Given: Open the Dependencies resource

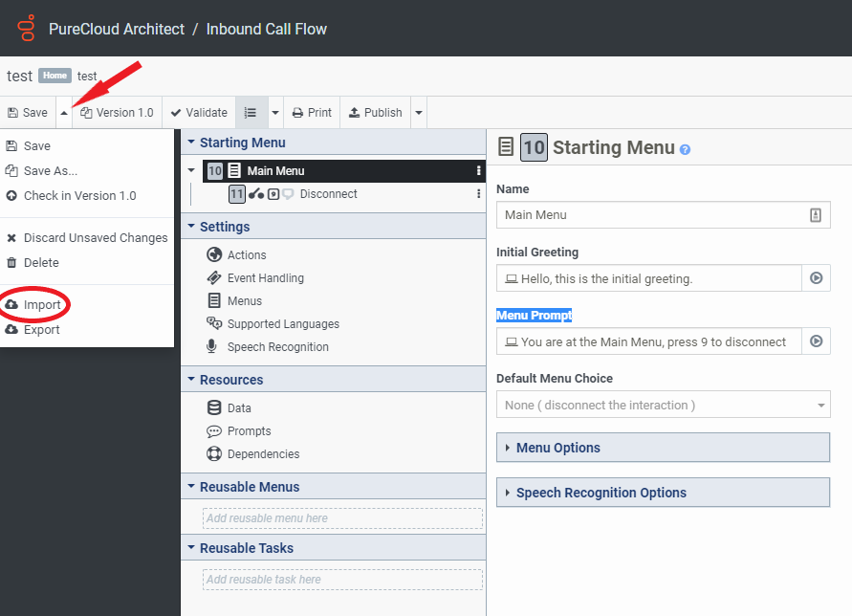Looking at the screenshot, I should coord(253,454).
